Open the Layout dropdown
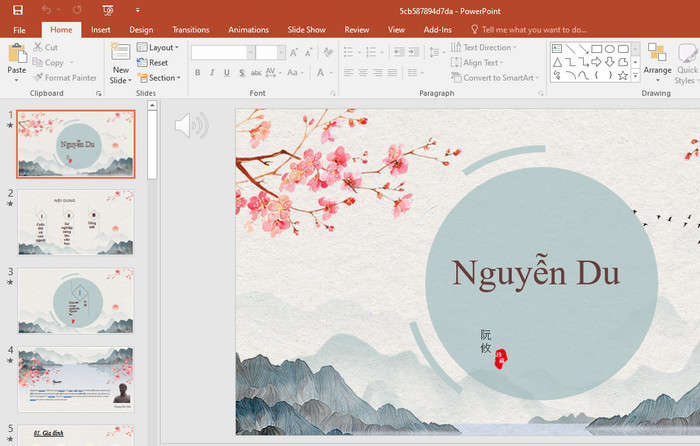Image resolution: width=700 pixels, height=446 pixels. [x=157, y=47]
